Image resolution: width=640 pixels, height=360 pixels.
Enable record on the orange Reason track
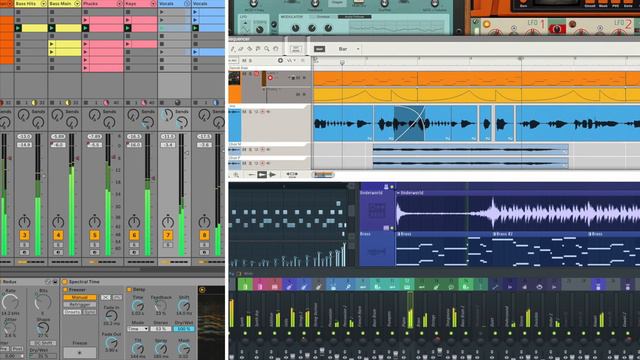(x=270, y=78)
